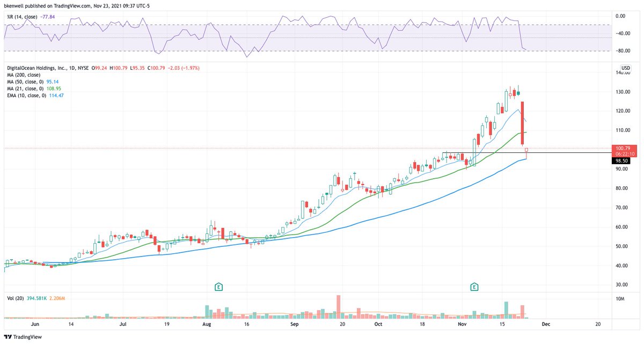Click the TradingView logo at bottom left
The width and height of the screenshot is (644, 344).
point(23,336)
